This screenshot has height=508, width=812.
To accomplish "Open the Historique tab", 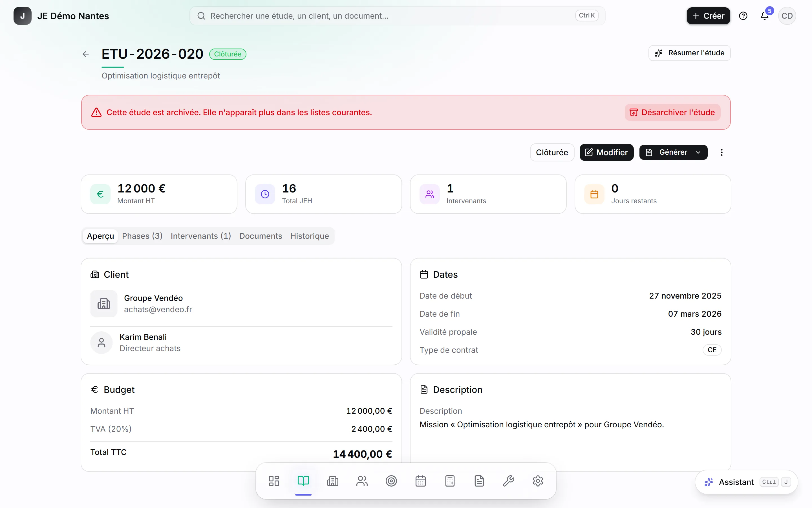I will click(309, 236).
